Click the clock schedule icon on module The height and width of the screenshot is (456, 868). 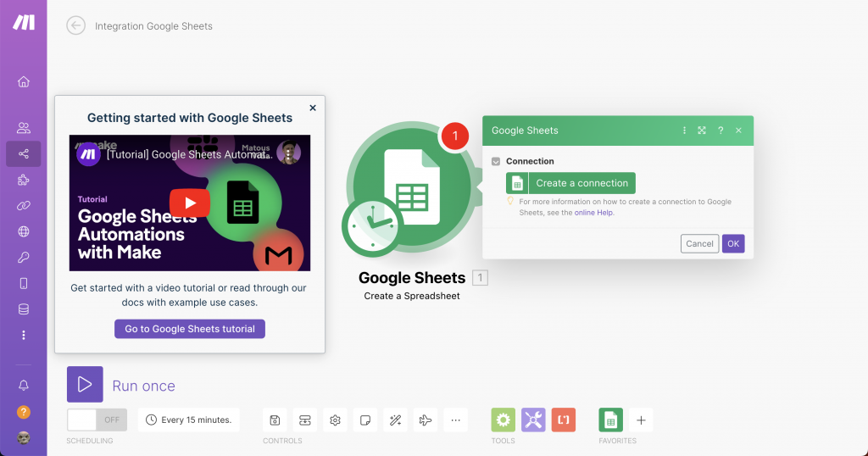pyautogui.click(x=373, y=227)
